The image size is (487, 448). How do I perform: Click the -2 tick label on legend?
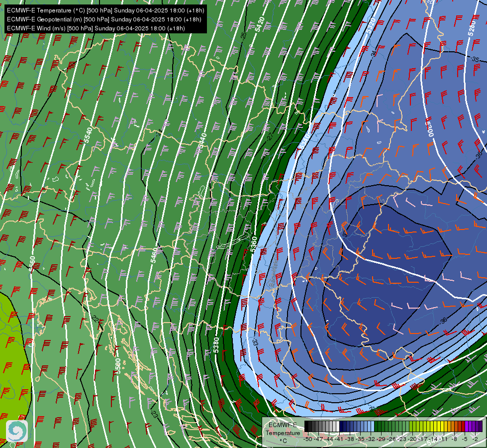pyautogui.click(x=475, y=439)
